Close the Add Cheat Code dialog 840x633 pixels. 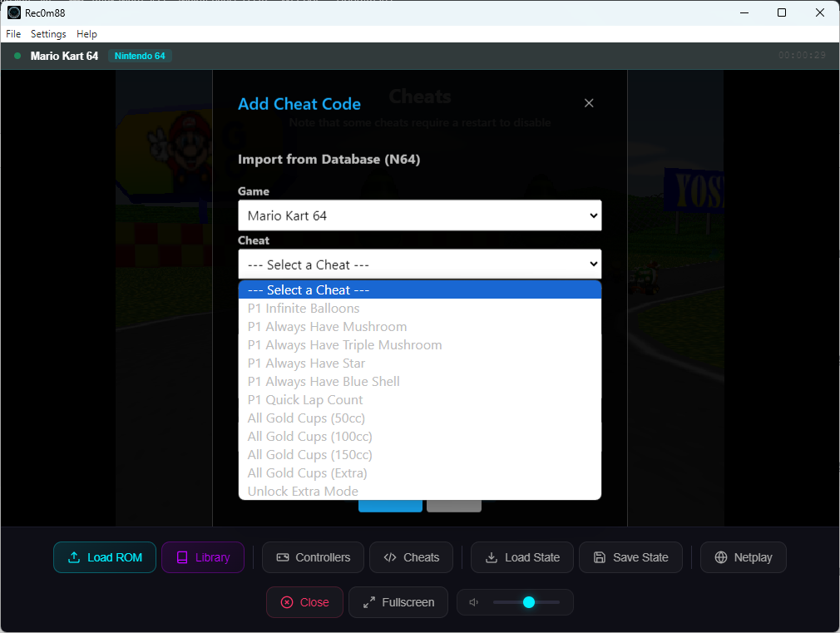(x=589, y=103)
